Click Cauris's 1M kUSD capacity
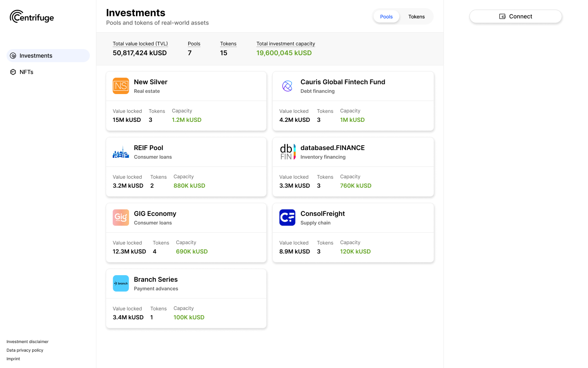Screen dimensions: 588x368 [352, 120]
